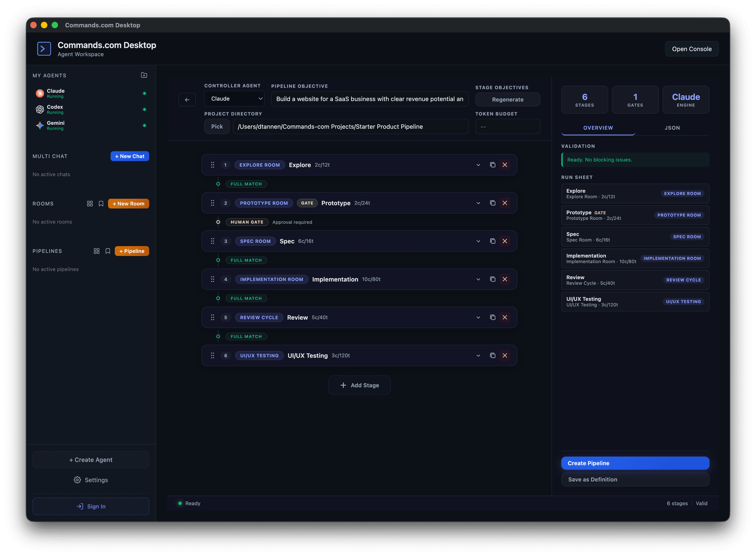Duplicate the Spec stage
756x556 pixels.
492,241
